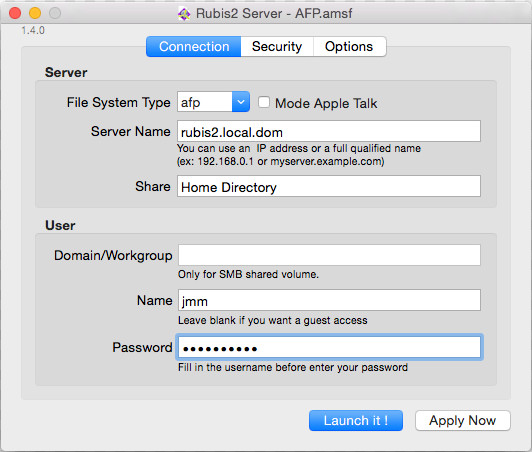Click the Server section heading
This screenshot has height=452, width=532.
(66, 73)
